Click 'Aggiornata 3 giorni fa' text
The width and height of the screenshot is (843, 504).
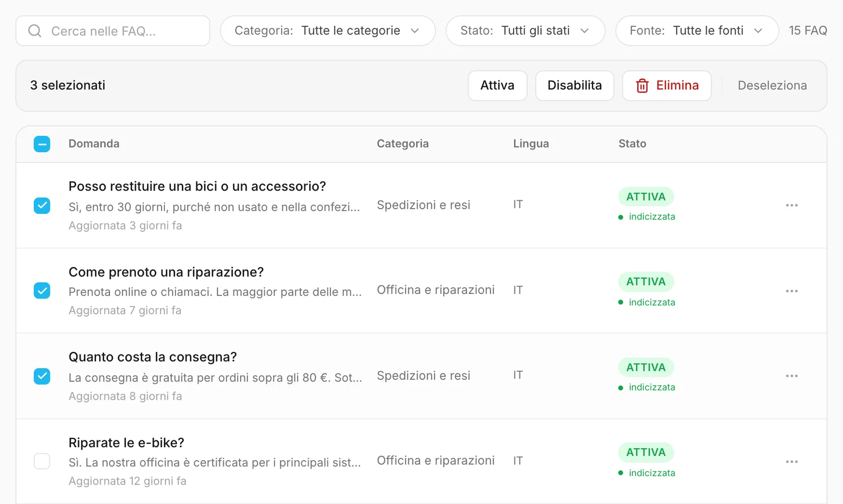click(x=125, y=225)
